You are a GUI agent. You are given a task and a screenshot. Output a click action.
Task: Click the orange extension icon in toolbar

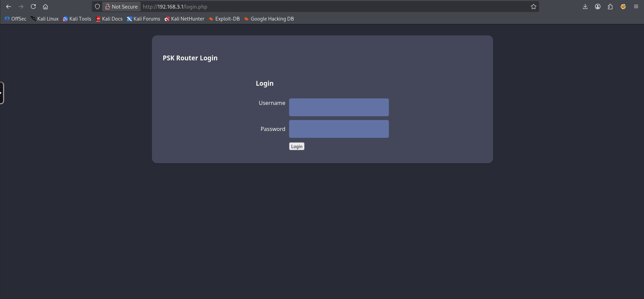[x=623, y=7]
